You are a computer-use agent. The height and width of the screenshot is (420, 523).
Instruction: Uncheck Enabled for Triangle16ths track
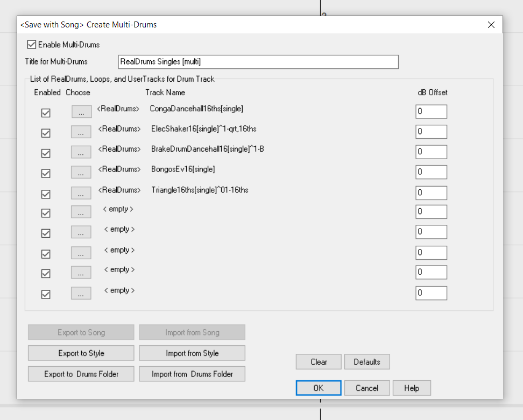pyautogui.click(x=46, y=194)
